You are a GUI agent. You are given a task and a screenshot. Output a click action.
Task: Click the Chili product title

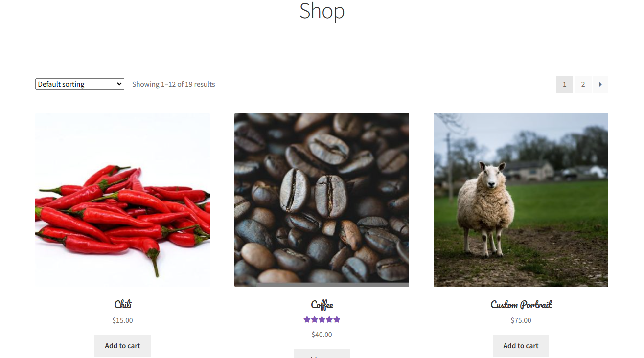[123, 304]
